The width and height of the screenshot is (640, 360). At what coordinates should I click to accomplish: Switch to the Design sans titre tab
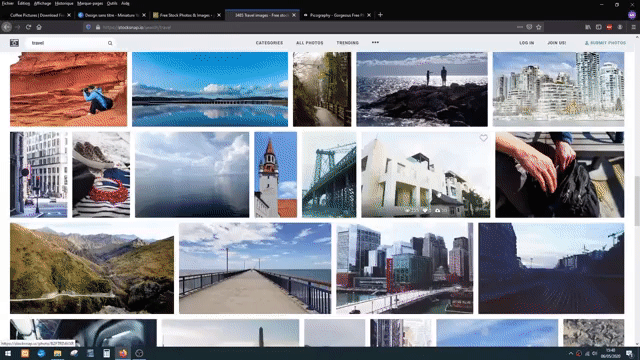[112, 15]
